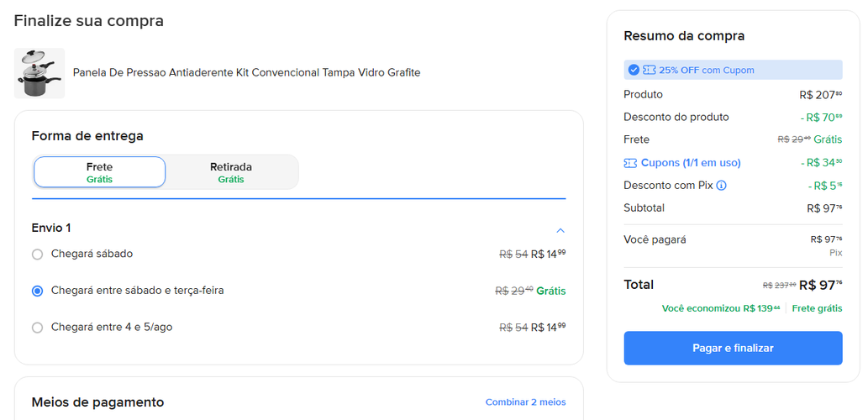This screenshot has height=420, width=868.
Task: Click the Forma de entrega heading
Action: [x=87, y=135]
